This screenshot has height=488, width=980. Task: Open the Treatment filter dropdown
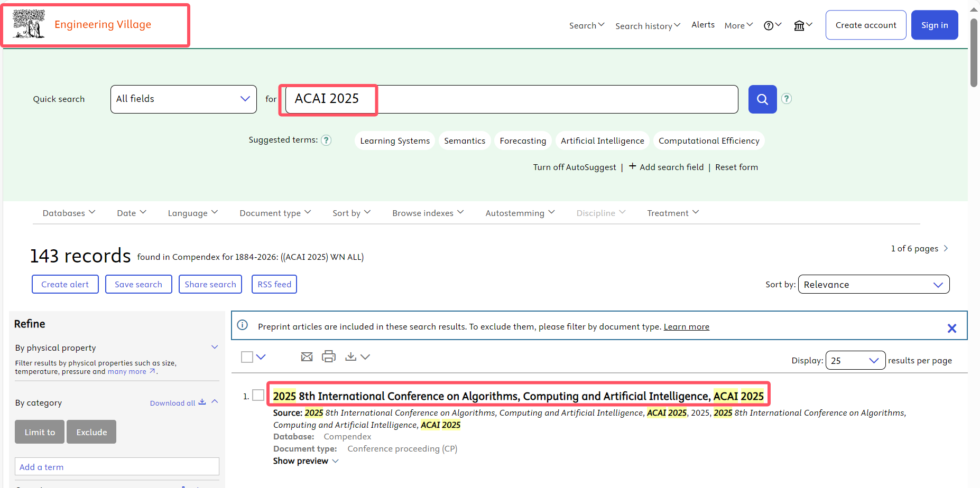click(673, 213)
